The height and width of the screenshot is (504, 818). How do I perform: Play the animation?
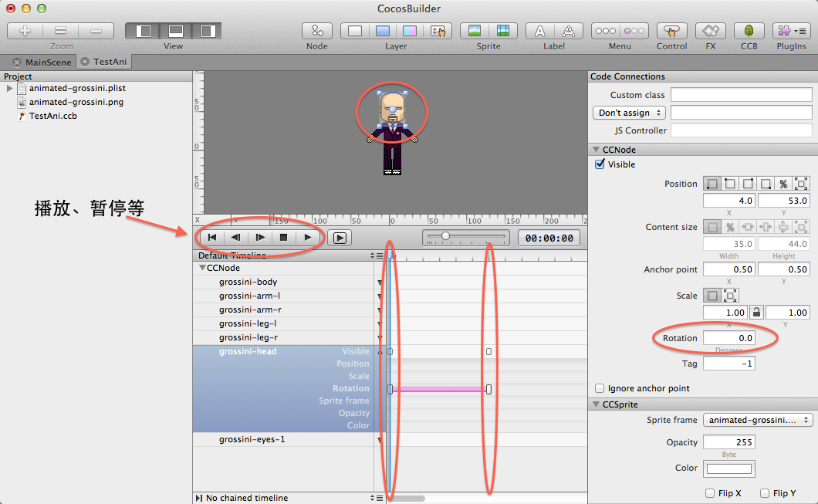(x=308, y=238)
